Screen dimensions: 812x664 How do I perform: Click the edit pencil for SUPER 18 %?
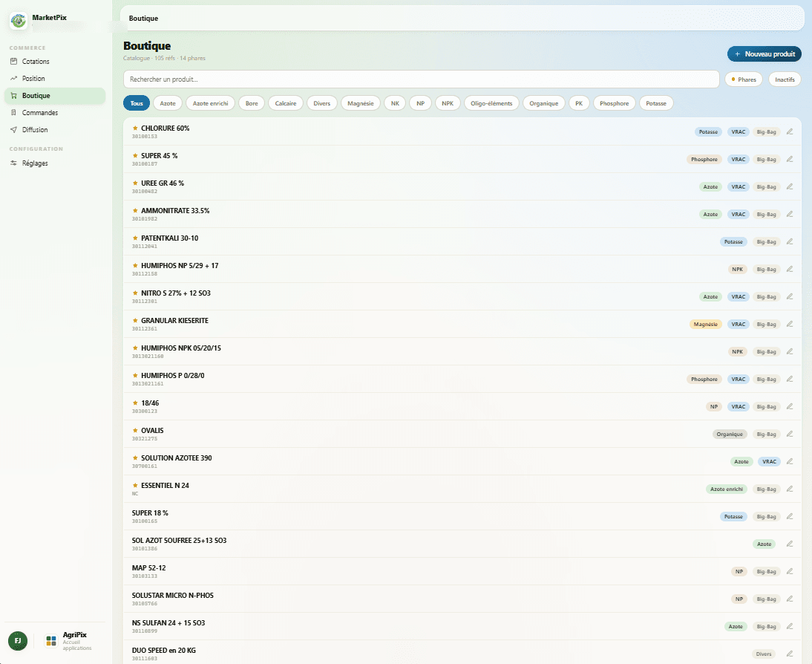(x=790, y=516)
